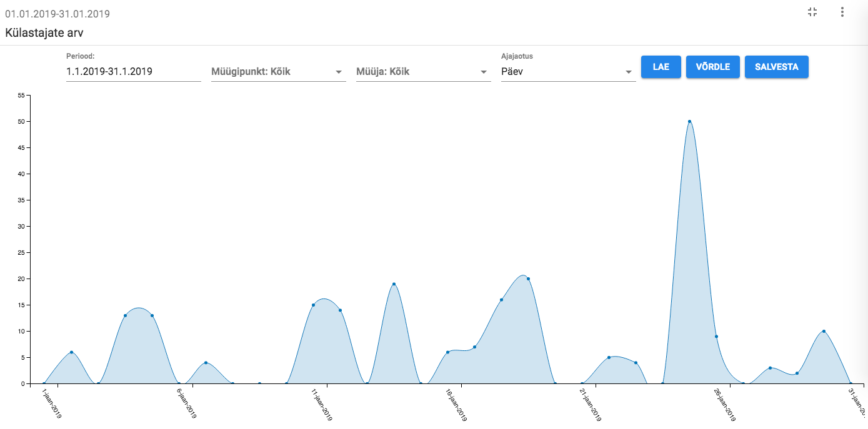Click the data point at value 16
Screen dimensions: 868x429
[x=501, y=300]
